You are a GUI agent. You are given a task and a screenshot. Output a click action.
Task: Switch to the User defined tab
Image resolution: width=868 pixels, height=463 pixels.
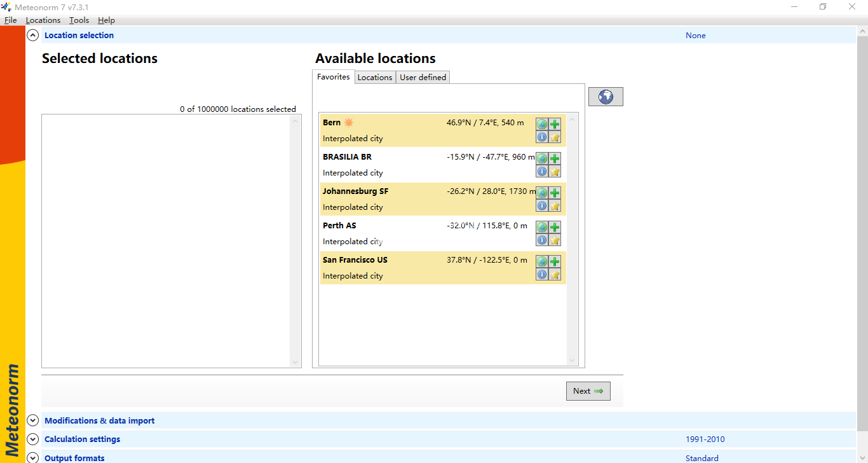coord(423,78)
